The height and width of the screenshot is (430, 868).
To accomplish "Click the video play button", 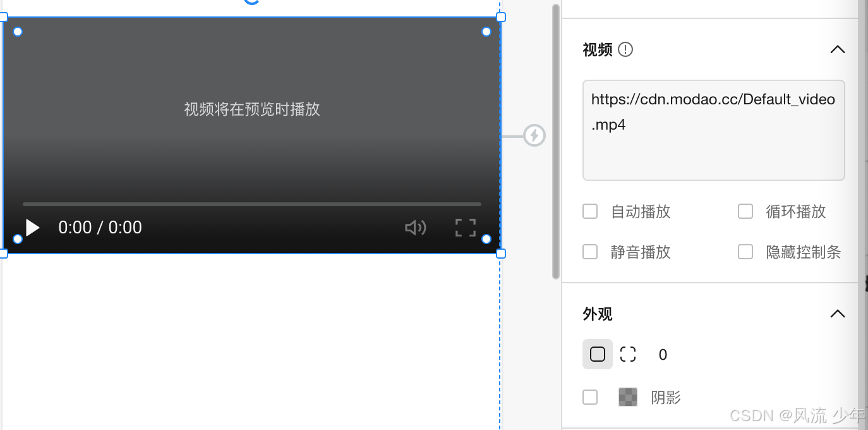I will click(32, 228).
